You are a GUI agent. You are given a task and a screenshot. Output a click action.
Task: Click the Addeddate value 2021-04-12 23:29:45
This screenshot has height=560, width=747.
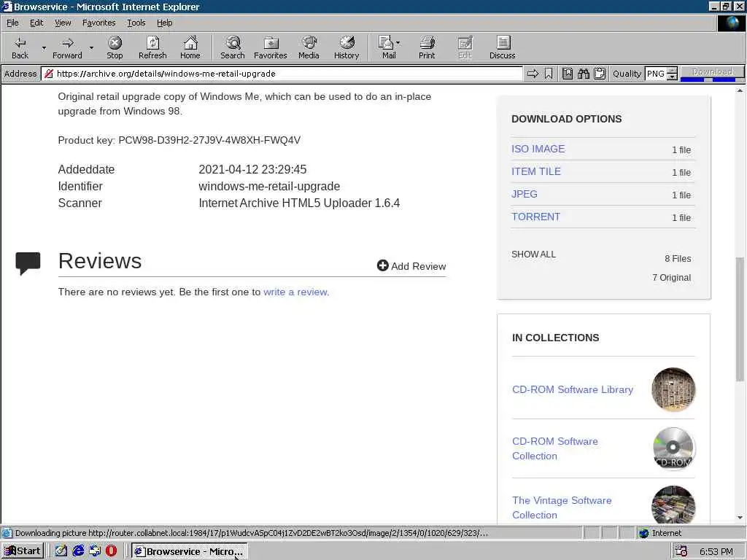pyautogui.click(x=252, y=169)
